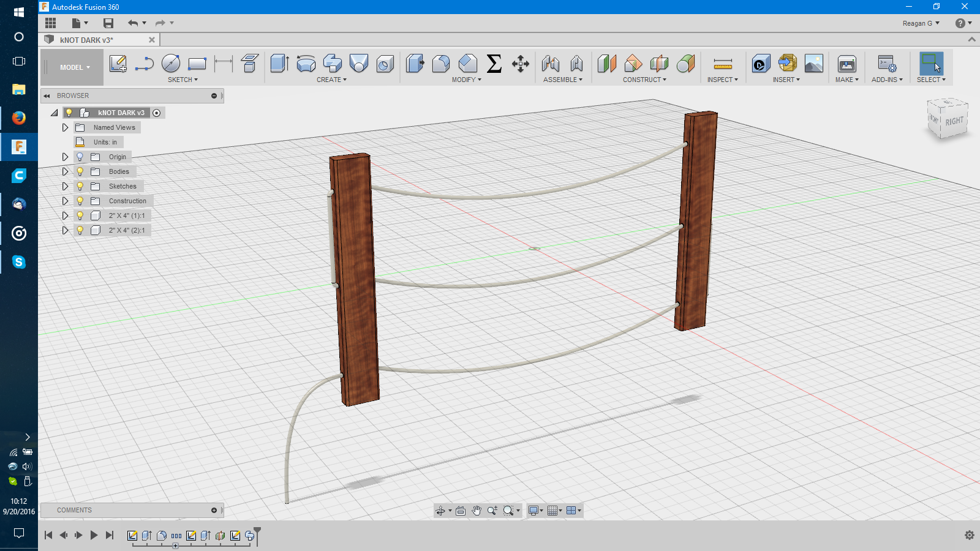The width and height of the screenshot is (980, 551).
Task: Expand the Origin folder
Action: (65, 157)
